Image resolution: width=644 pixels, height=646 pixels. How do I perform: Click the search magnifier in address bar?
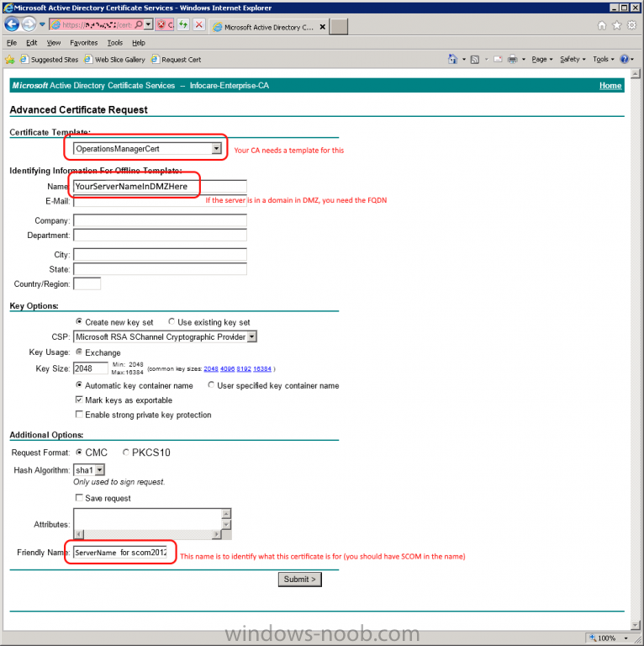(139, 24)
